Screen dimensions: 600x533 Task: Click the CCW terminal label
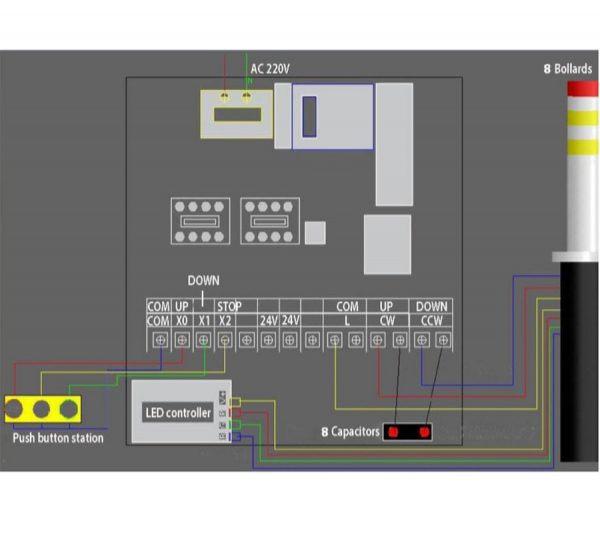tap(431, 321)
